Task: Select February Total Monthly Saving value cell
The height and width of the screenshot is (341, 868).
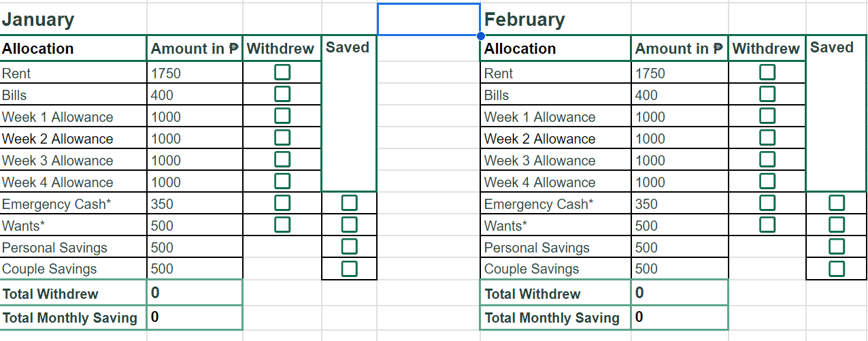Action: click(x=680, y=318)
